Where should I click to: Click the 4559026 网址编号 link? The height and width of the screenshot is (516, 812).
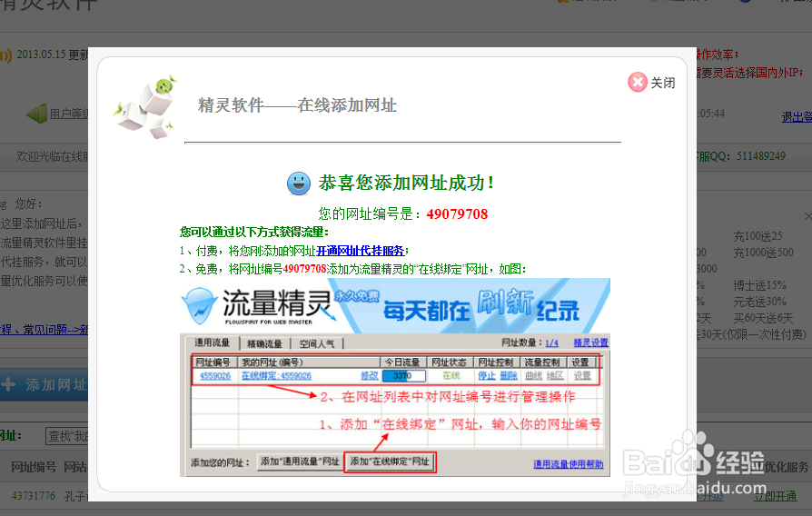click(x=215, y=375)
